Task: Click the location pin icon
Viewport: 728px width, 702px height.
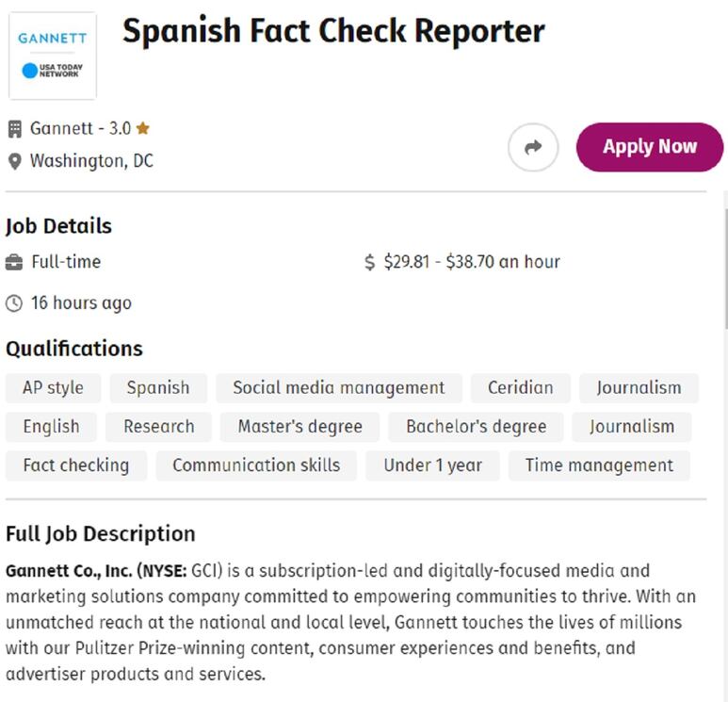Action: [15, 162]
